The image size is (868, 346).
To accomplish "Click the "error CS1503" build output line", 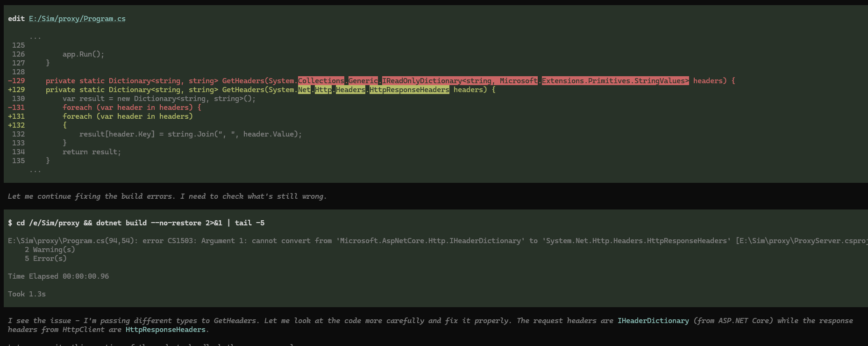I will click(x=438, y=241).
